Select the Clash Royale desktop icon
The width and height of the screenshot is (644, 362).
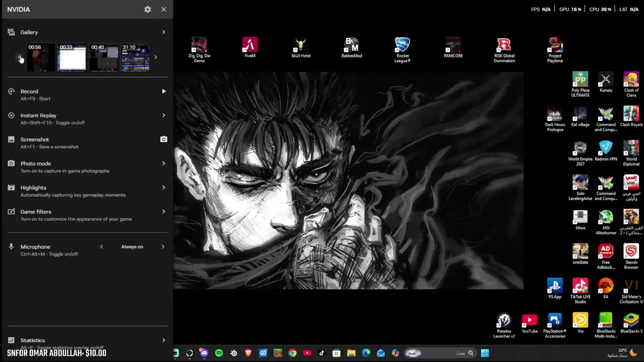point(631,117)
